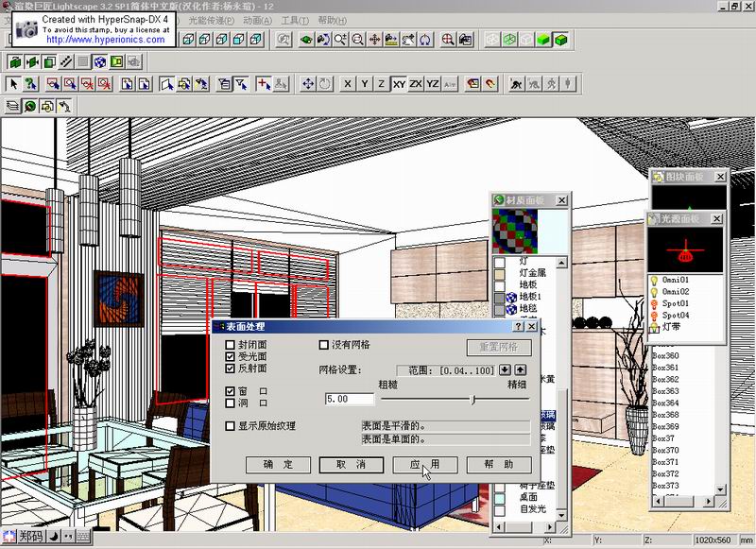This screenshot has height=549, width=756.
Task: Select the Spot04 light in light panel
Action: point(675,316)
